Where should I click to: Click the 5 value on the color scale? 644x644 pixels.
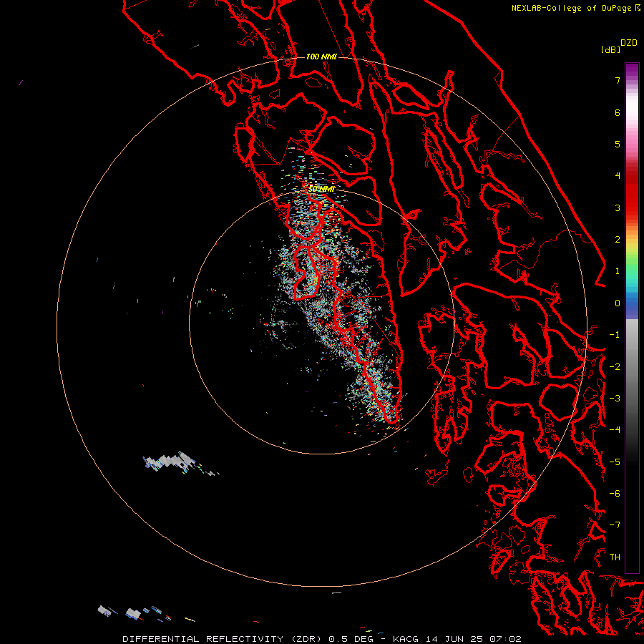click(618, 144)
